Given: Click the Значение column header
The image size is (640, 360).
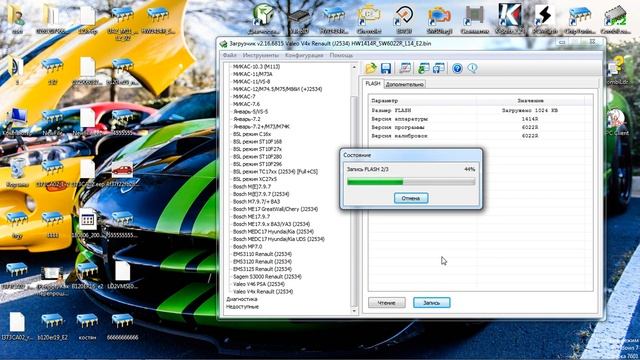Looking at the screenshot, I should point(530,100).
